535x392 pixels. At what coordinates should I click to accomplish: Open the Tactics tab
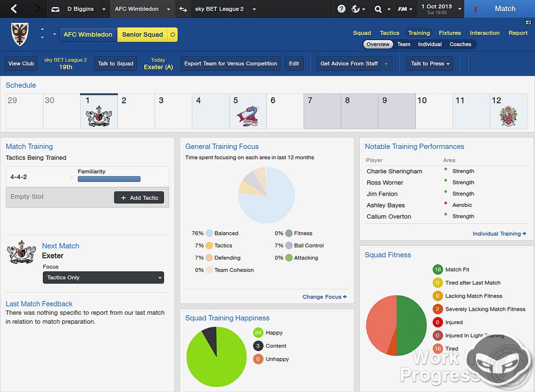coord(389,33)
